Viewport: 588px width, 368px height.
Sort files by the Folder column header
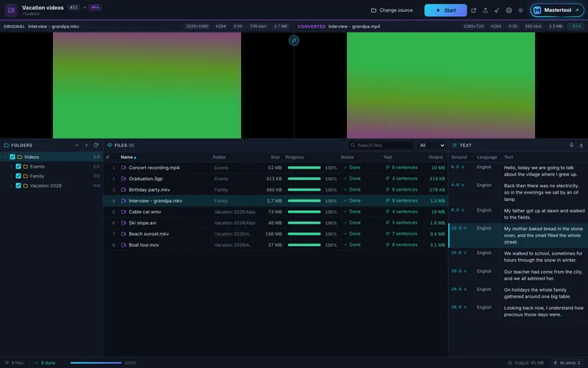(x=219, y=158)
